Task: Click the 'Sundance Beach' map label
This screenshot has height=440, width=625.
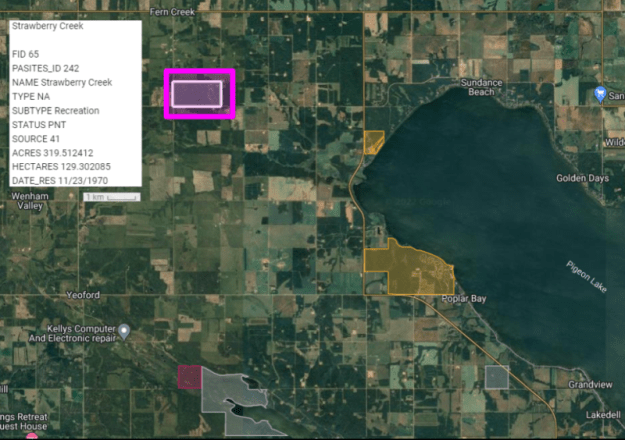Action: tap(481, 87)
